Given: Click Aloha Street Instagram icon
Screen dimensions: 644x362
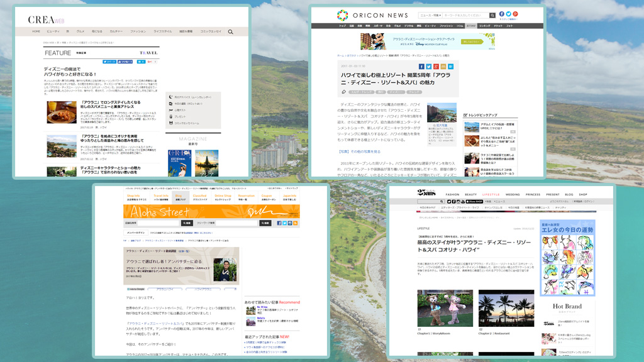Looking at the screenshot, I should 290,223.
